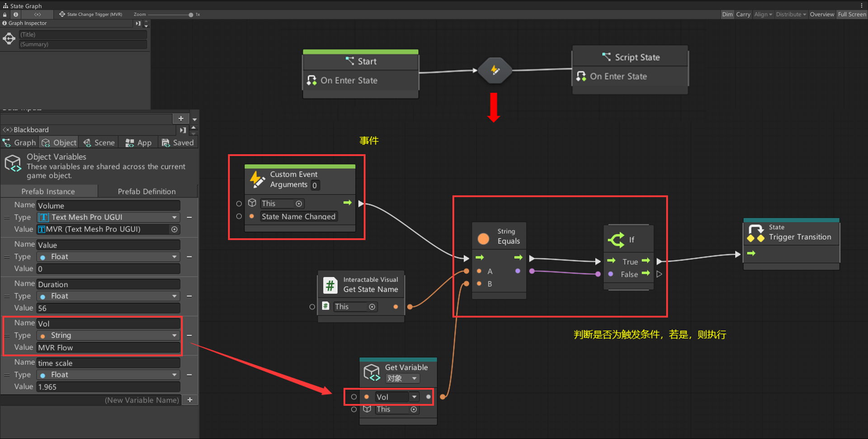Open the Align dropdown
Viewport: 868px width, 439px height.
tap(763, 14)
